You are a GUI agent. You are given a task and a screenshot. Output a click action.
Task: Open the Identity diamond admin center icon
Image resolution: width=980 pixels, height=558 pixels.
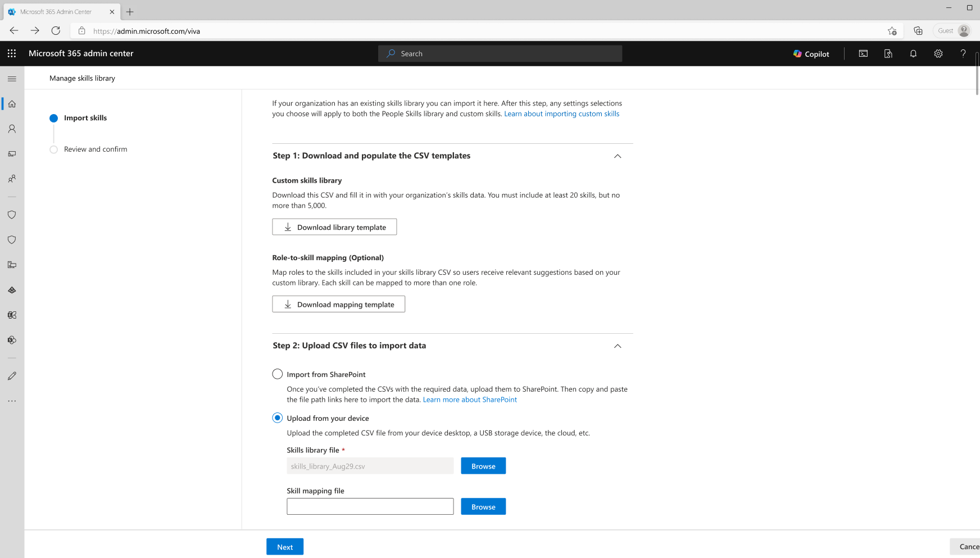[x=12, y=290]
